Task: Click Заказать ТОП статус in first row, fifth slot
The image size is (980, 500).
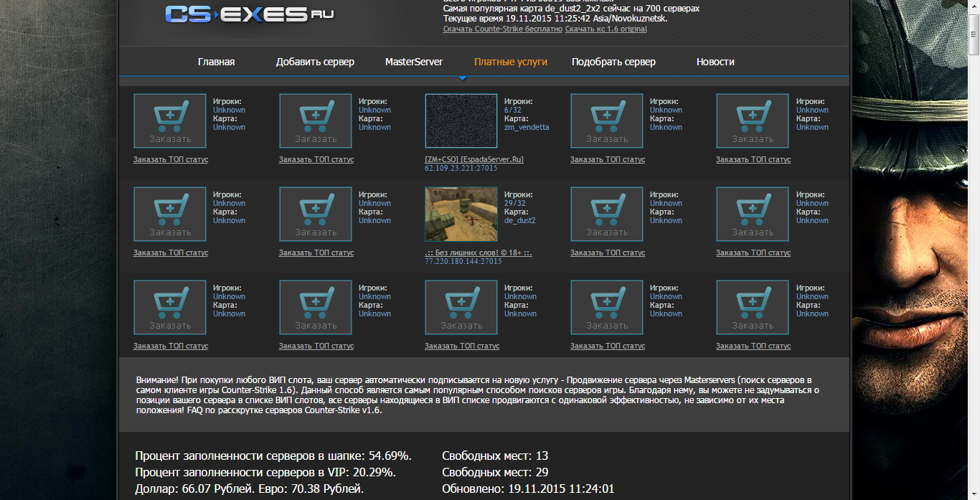Action: pos(753,159)
